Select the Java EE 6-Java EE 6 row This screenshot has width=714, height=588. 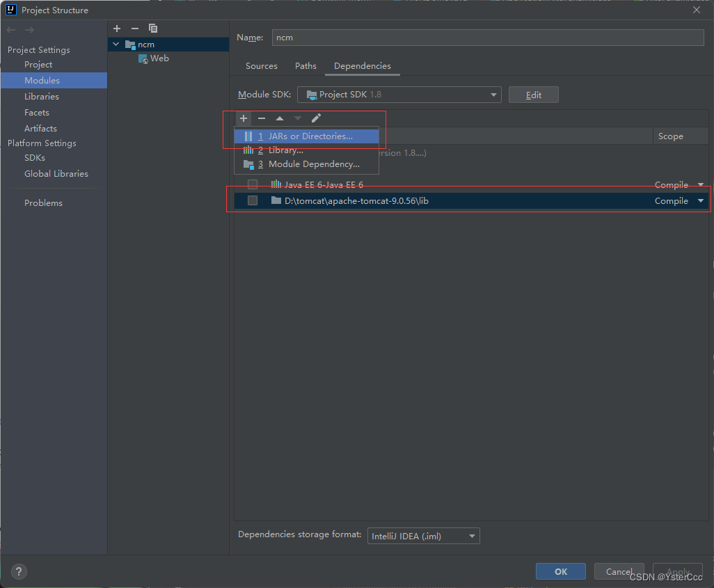coord(471,184)
